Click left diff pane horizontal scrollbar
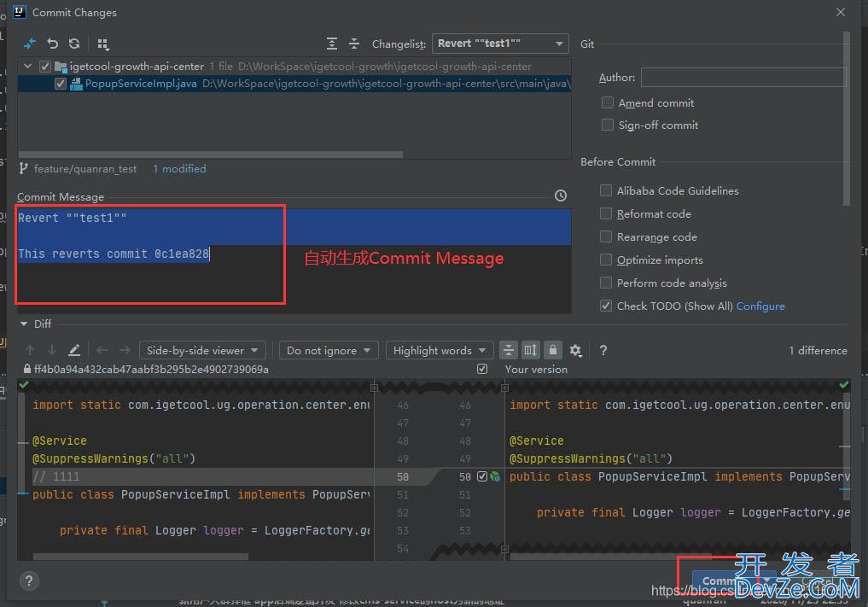Viewport: 868px width, 607px height. (x=141, y=556)
